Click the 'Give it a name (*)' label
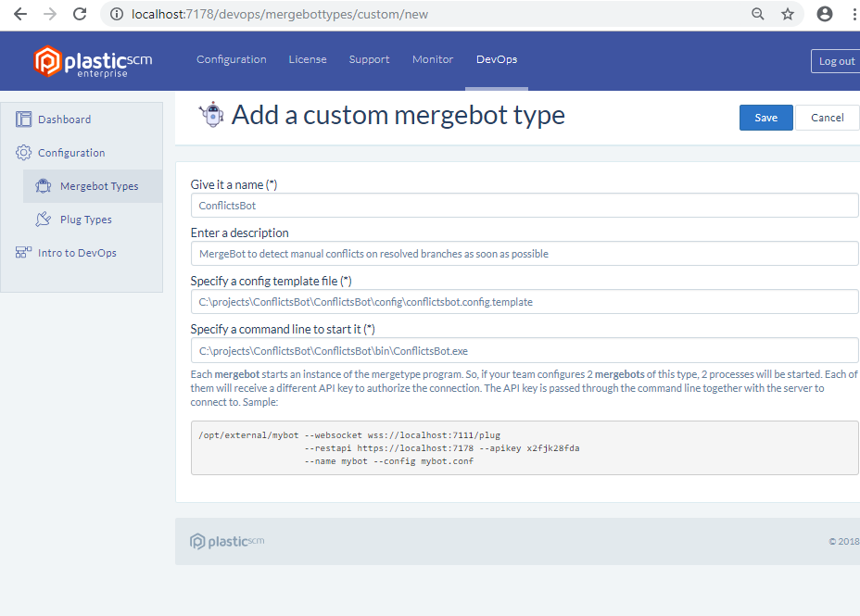Image resolution: width=860 pixels, height=616 pixels. 234,184
